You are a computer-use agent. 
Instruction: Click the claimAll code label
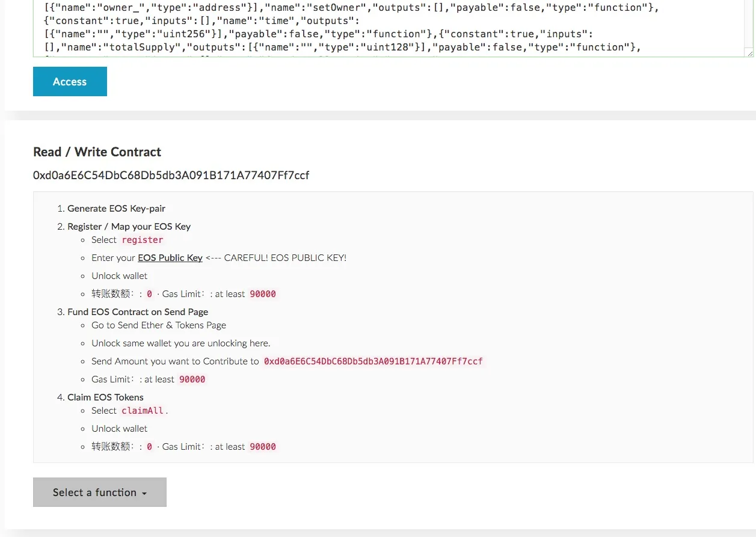tap(143, 411)
